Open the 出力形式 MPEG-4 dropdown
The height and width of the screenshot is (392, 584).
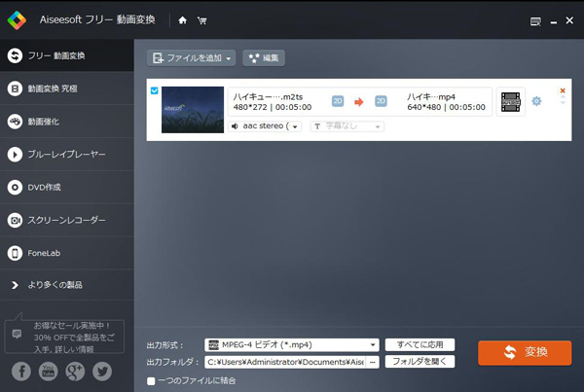292,344
